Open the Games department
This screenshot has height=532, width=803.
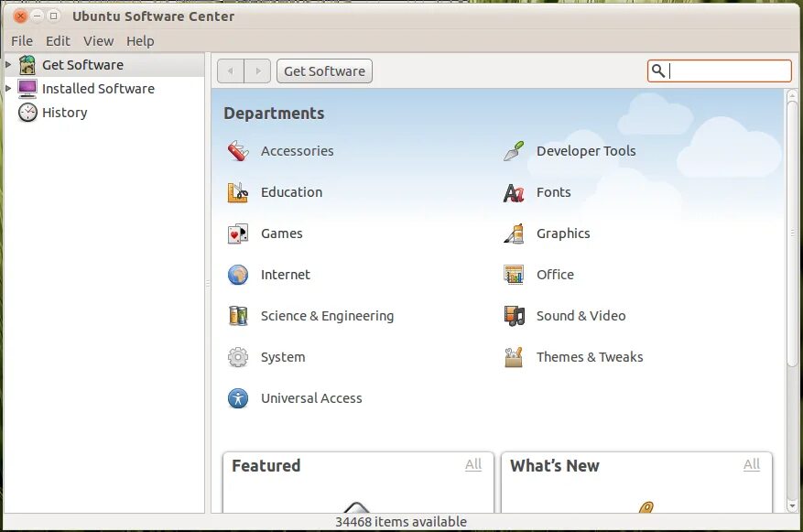[282, 233]
